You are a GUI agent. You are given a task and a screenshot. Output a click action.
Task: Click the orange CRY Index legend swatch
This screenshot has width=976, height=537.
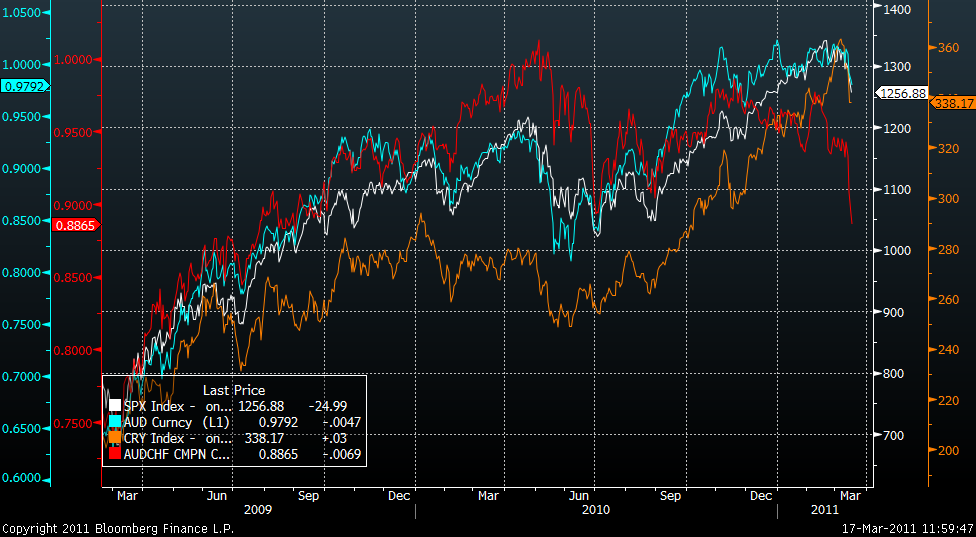coord(115,439)
